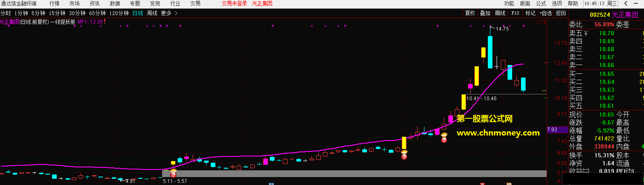Viewport: 644px width, 185px height.
Task: Click 卖三 price 10.68
Action: 607,49
